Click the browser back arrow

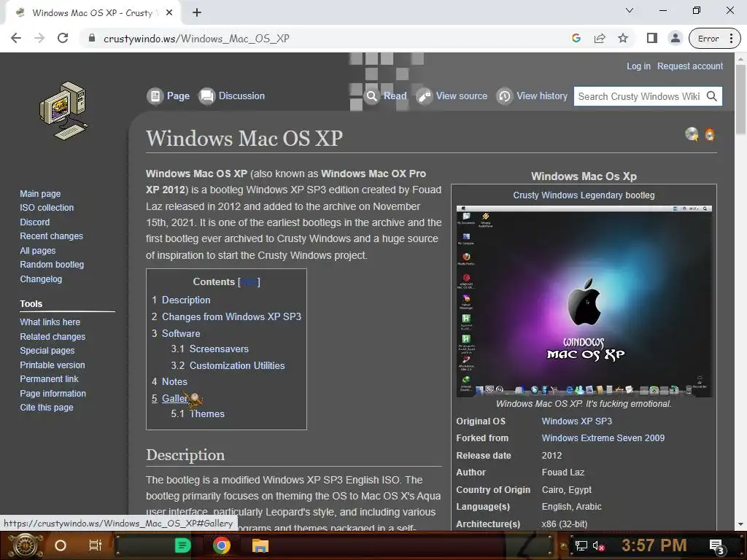(16, 39)
